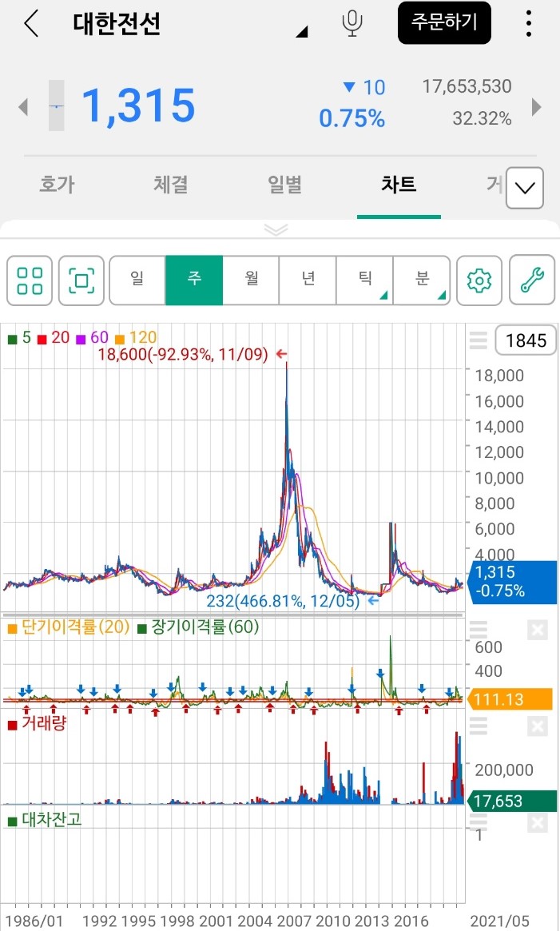
Task: Select the 주 weekly period
Action: click(x=194, y=280)
